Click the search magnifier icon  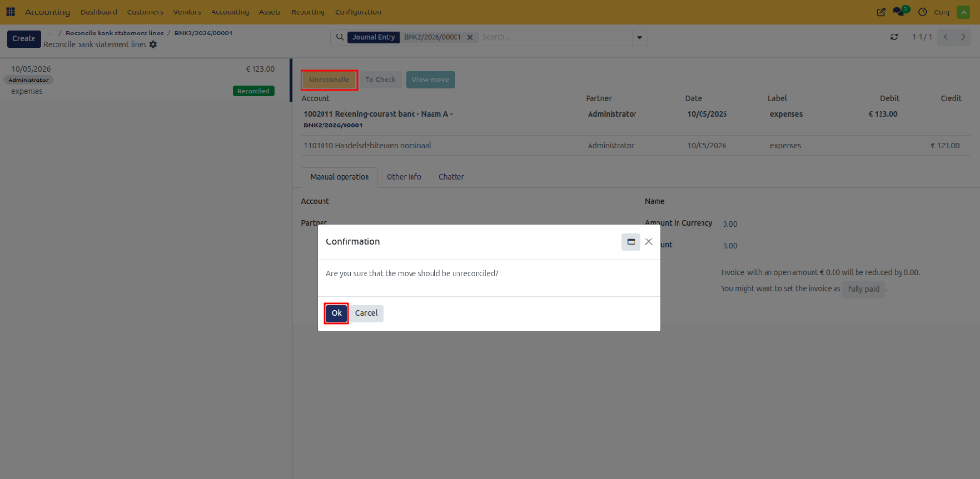click(340, 37)
